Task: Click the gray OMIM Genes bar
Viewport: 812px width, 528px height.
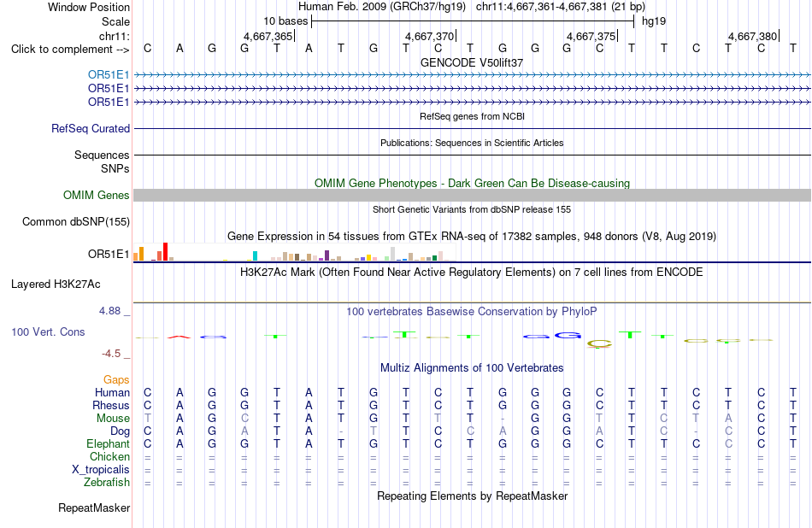Action: pyautogui.click(x=472, y=195)
